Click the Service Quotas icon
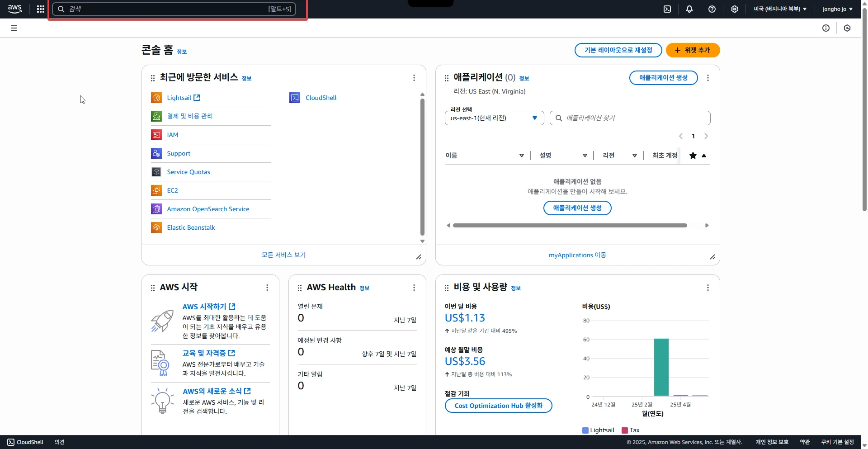 [156, 172]
